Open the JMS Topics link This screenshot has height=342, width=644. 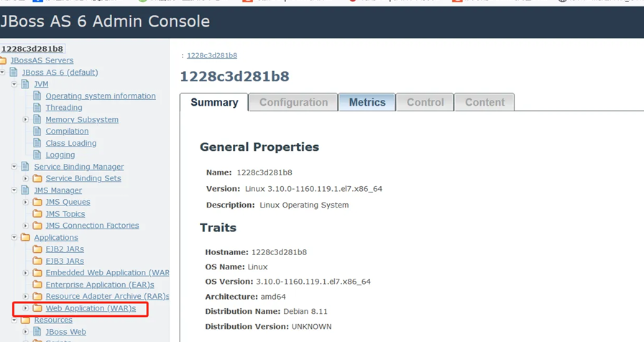point(65,214)
